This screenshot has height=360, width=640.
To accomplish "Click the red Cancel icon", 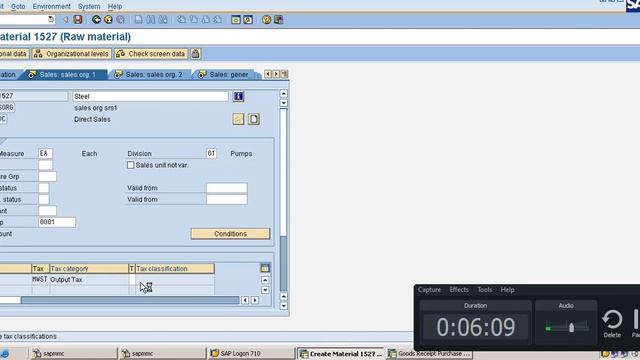I will point(120,20).
